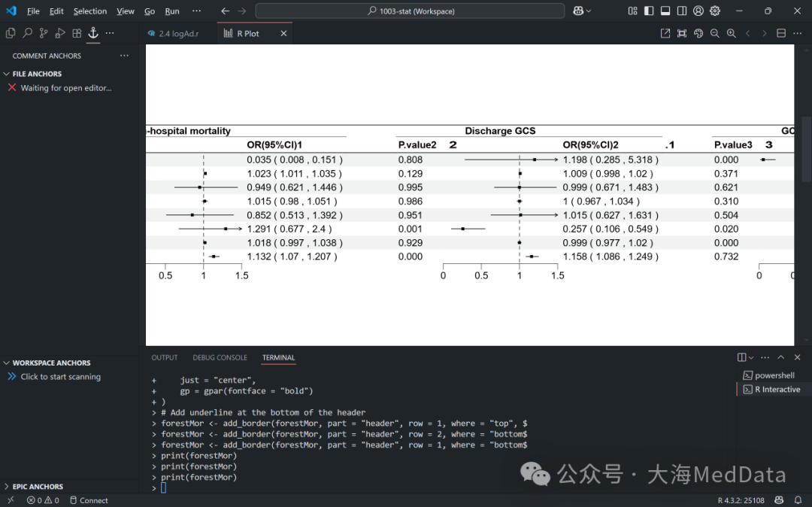The height and width of the screenshot is (507, 812).
Task: Select the TERMINAL panel tab
Action: tap(279, 357)
